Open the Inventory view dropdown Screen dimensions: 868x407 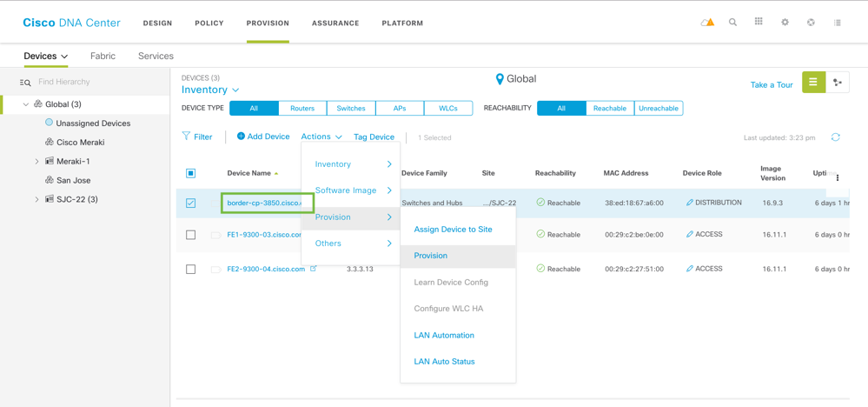pos(210,90)
